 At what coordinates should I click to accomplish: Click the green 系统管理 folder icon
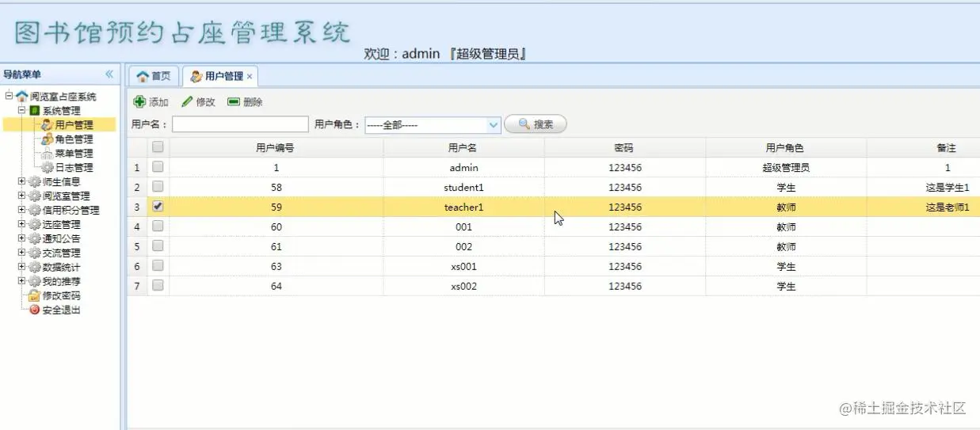[34, 110]
